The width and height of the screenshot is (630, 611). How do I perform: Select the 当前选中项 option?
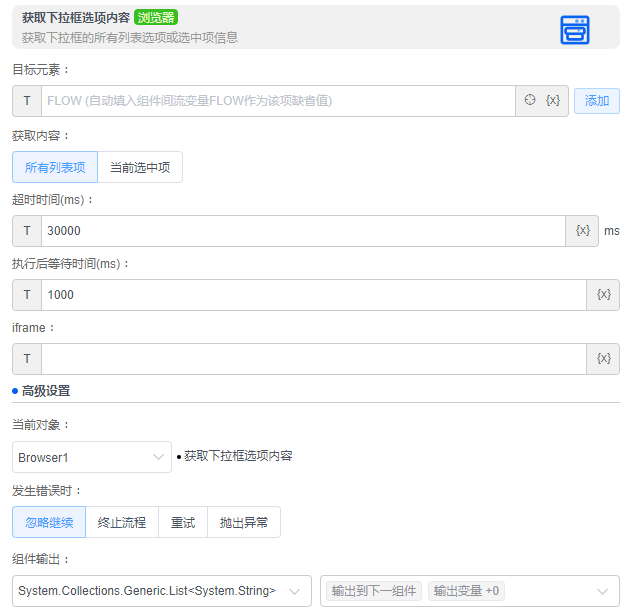pos(140,167)
